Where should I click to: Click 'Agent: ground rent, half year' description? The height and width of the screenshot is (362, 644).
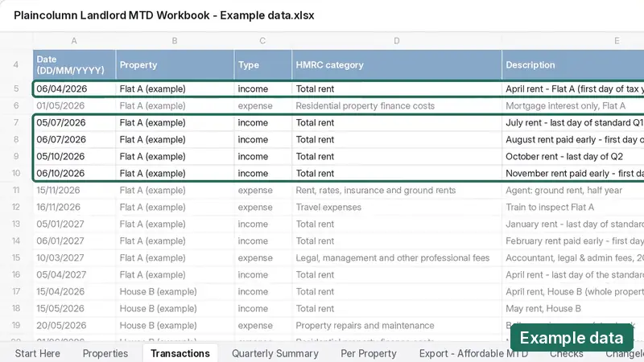(x=573, y=190)
